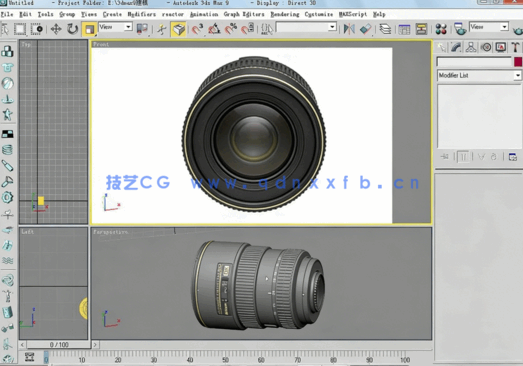This screenshot has width=523, height=366.
Task: Switch to the Display command panel tab
Action: tap(501, 47)
